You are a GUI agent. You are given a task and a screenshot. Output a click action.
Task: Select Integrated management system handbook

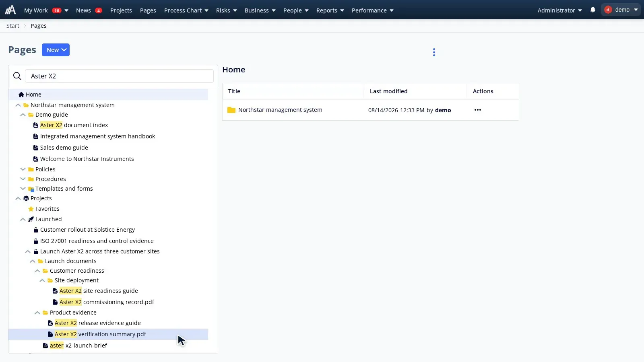[x=98, y=136]
